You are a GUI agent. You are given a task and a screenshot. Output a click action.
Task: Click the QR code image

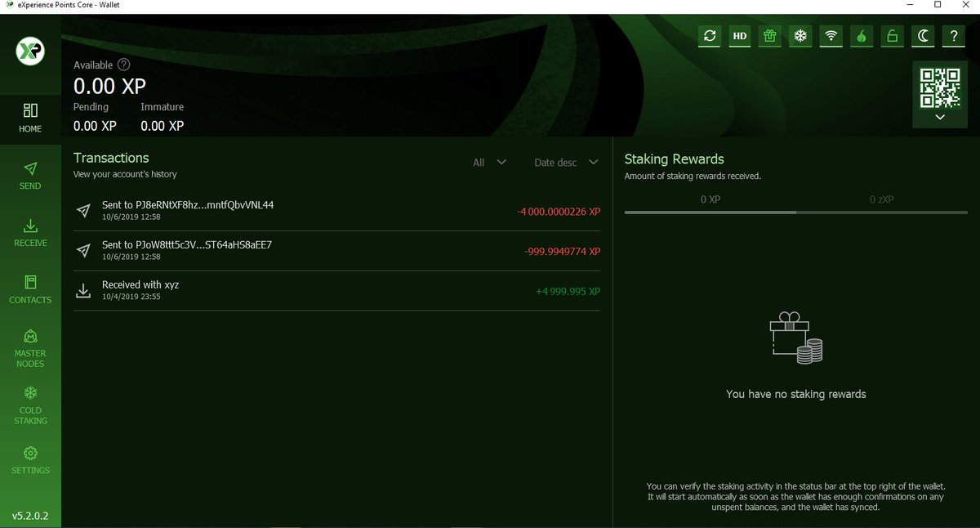[x=940, y=88]
